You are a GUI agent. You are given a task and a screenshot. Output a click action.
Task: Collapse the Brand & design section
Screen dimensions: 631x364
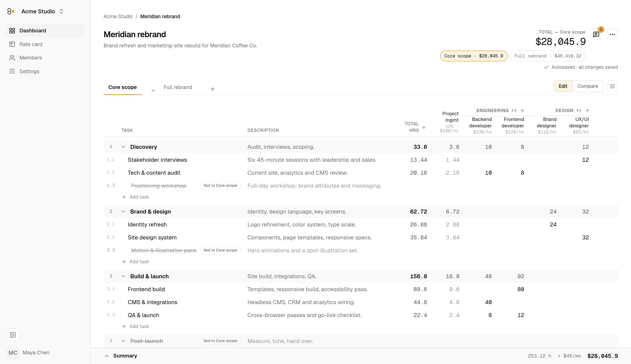123,212
